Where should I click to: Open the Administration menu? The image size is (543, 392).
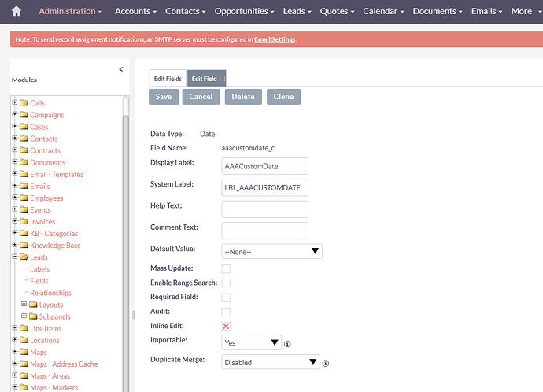70,12
